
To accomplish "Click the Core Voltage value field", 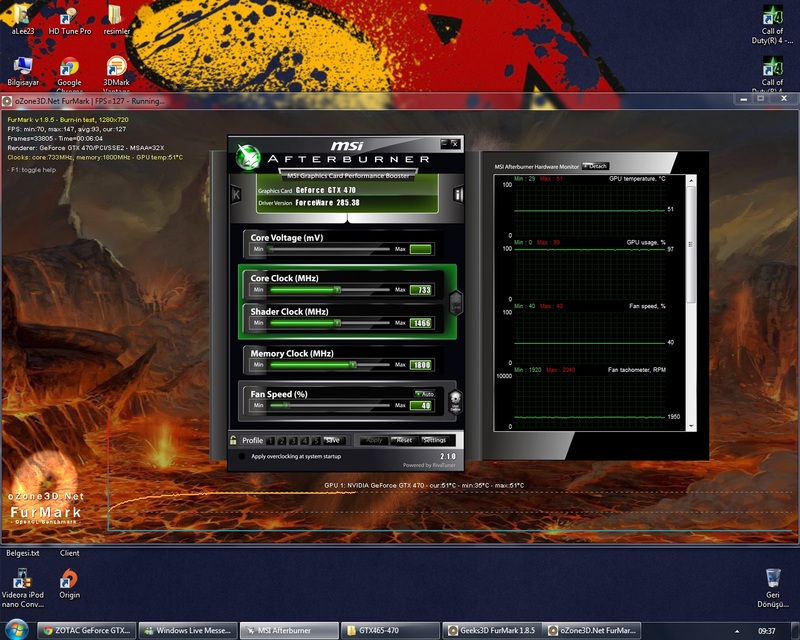I will (421, 249).
